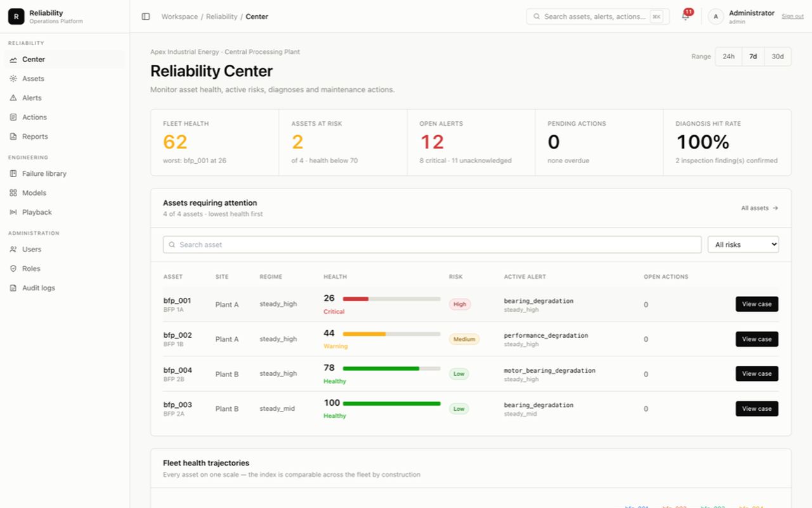The image size is (812, 508).
Task: Open Audit logs section
Action: click(x=64, y=288)
